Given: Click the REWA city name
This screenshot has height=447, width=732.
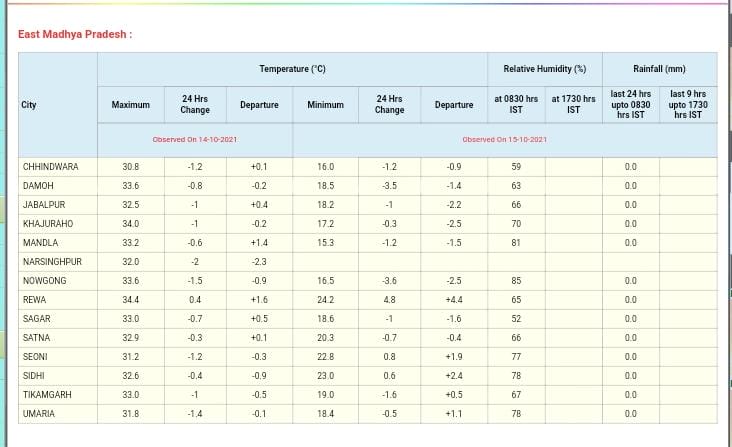Looking at the screenshot, I should tap(35, 300).
